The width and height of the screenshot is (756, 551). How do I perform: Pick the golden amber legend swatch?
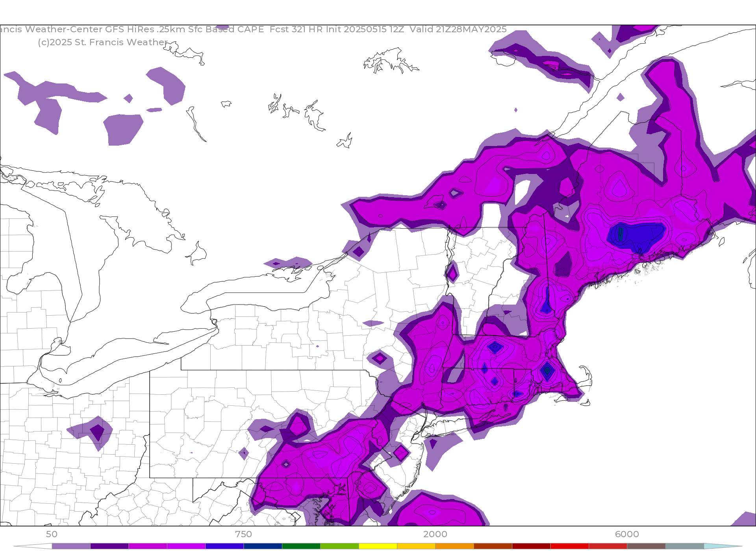(416, 546)
